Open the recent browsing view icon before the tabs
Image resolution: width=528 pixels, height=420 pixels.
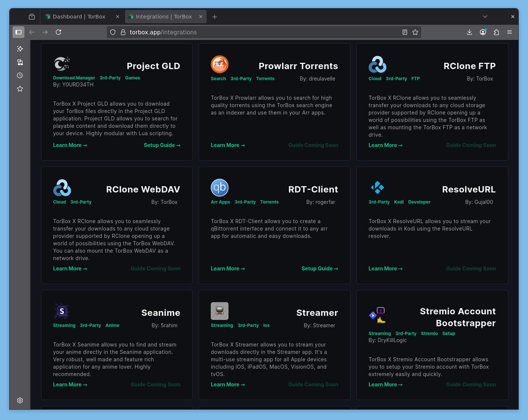pyautogui.click(x=32, y=17)
